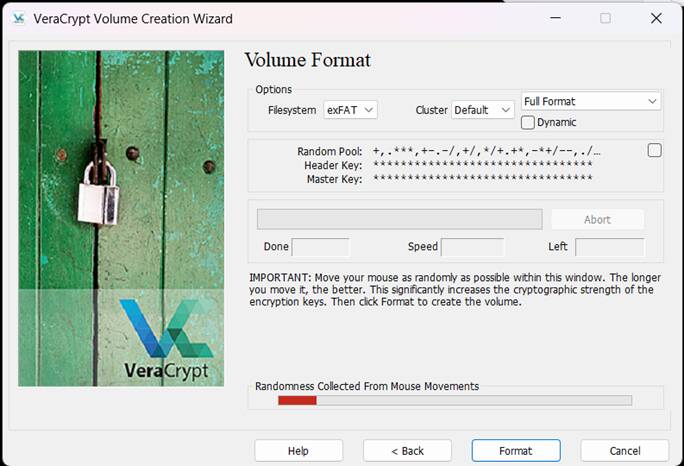Viewport: 684px width, 466px height.
Task: Click the Done value field
Action: 321,247
